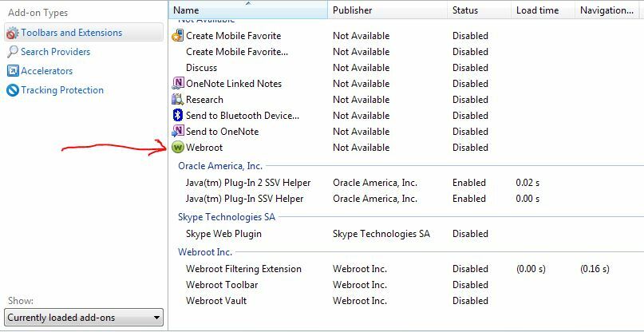Select Send to Bluetooth Device... row
This screenshot has width=644, height=332.
(407, 116)
